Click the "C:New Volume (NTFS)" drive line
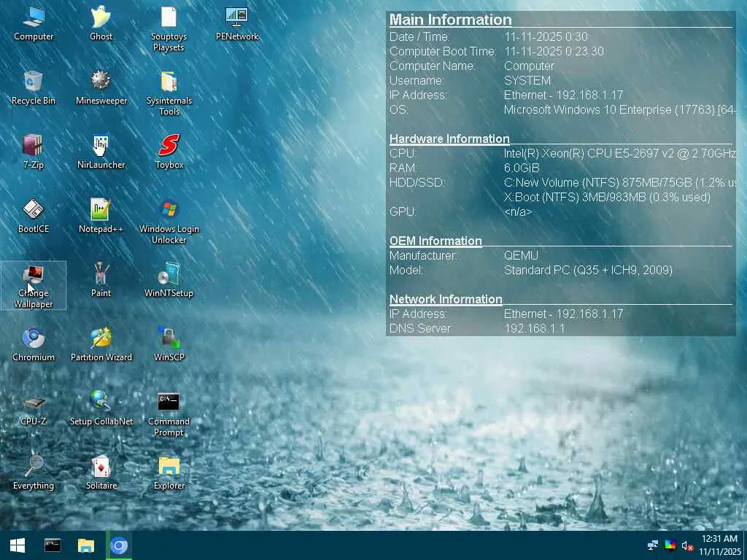747x560 pixels. pos(619,182)
